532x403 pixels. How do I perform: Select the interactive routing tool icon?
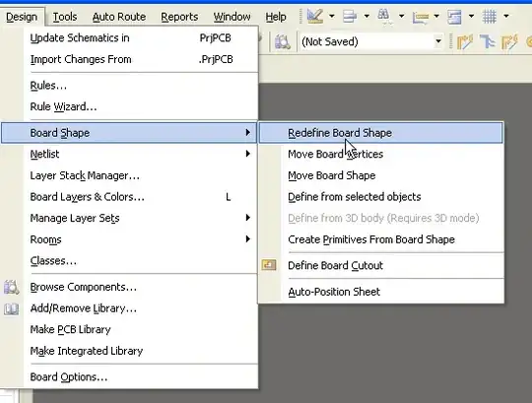(465, 41)
